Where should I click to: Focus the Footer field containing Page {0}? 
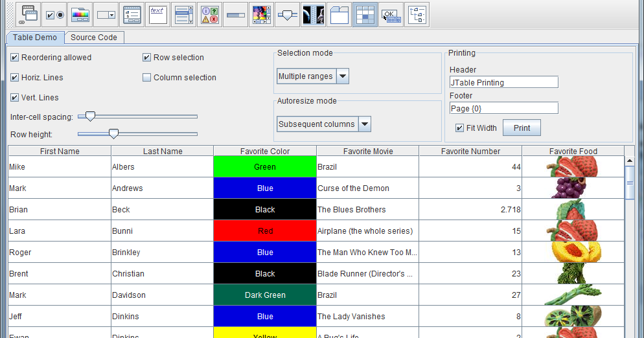pyautogui.click(x=504, y=108)
